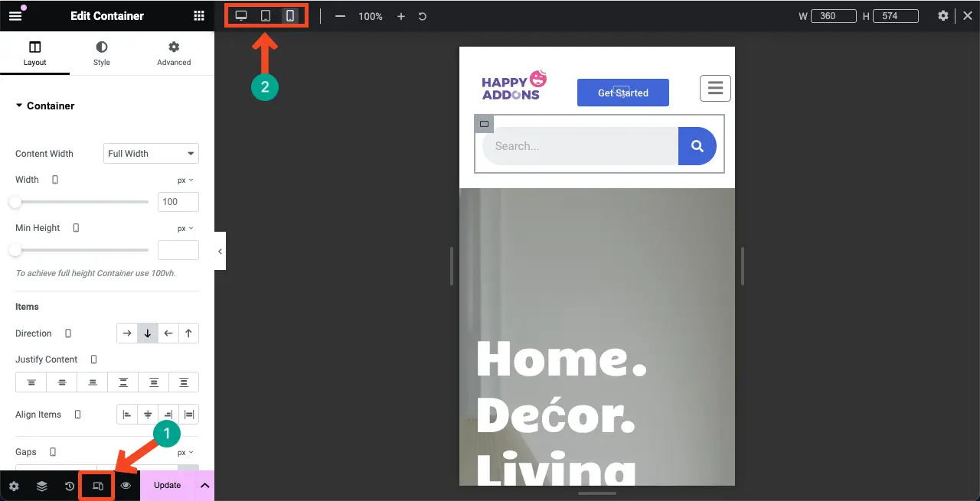Open page settings gear in bottom toolbar
980x501 pixels.
(x=14, y=486)
